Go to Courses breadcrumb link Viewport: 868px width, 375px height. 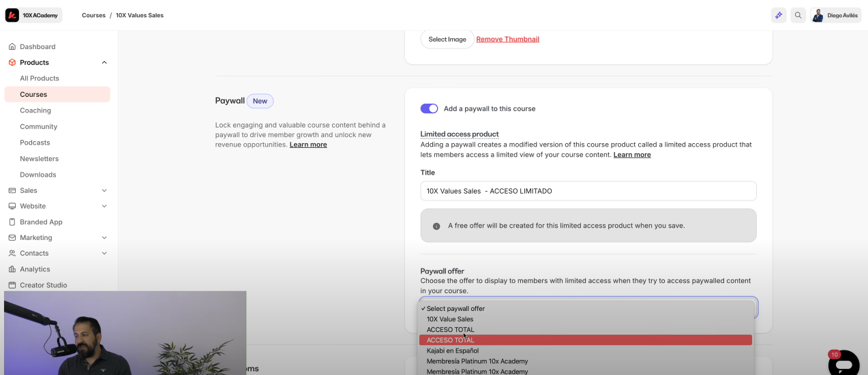point(93,15)
